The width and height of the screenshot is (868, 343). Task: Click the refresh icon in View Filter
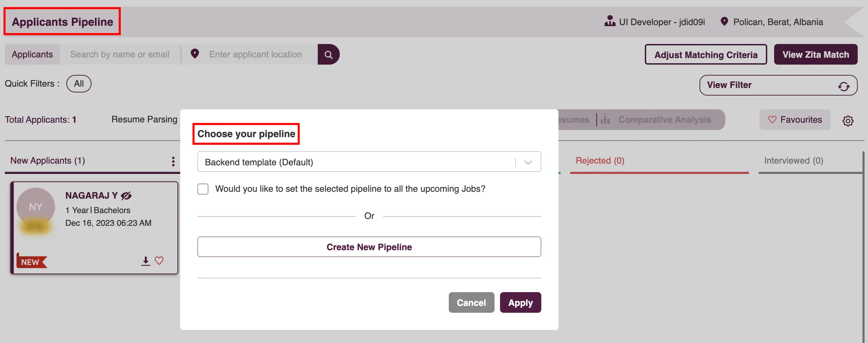tap(844, 86)
